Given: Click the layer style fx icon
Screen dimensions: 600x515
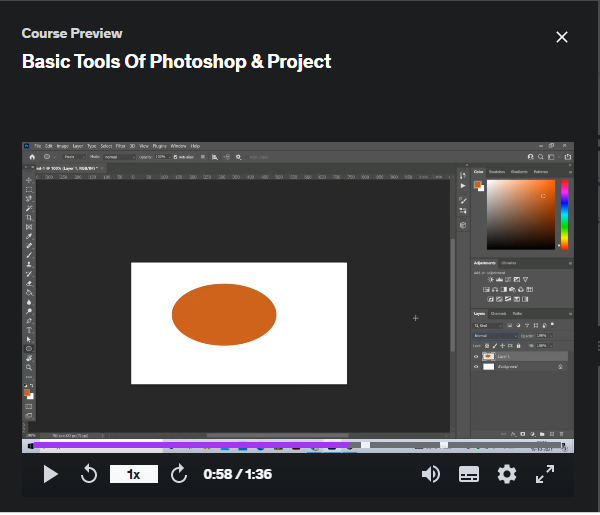Looking at the screenshot, I should pos(514,434).
